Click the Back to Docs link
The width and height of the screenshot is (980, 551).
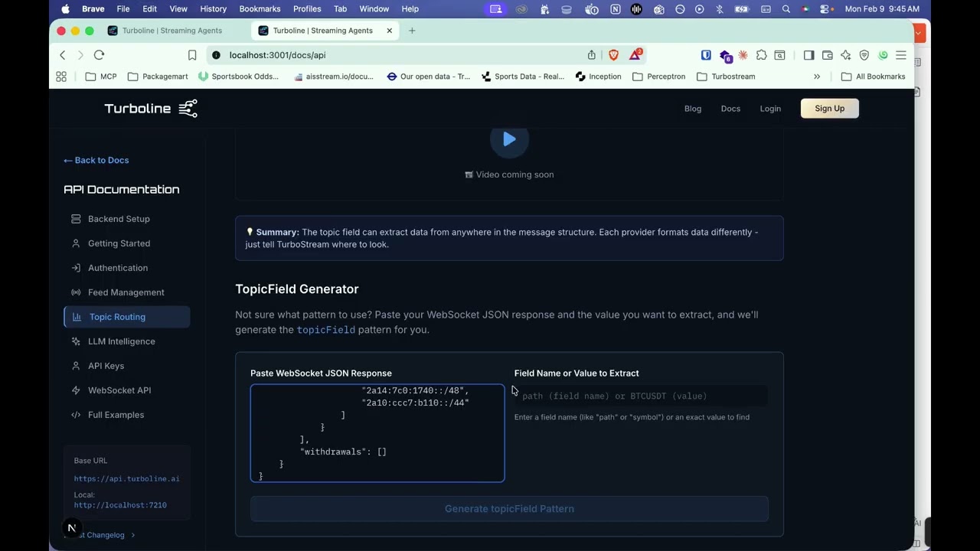tap(96, 160)
